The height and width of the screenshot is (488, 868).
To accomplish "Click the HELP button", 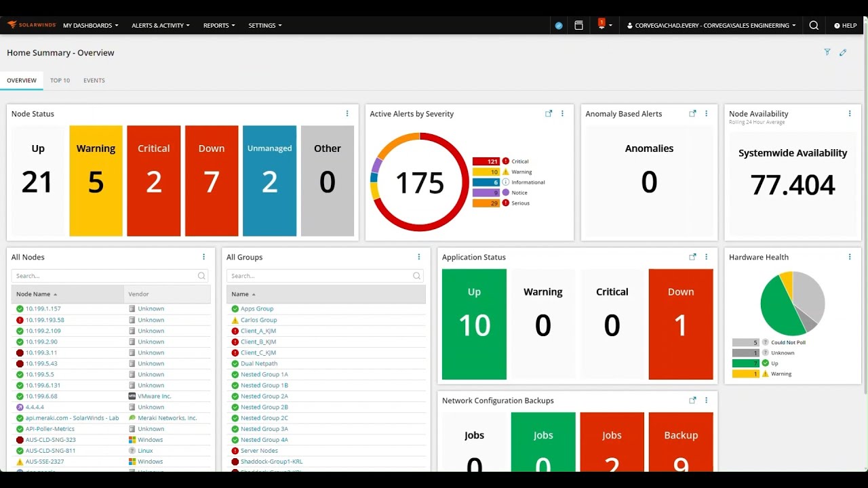I will click(845, 25).
